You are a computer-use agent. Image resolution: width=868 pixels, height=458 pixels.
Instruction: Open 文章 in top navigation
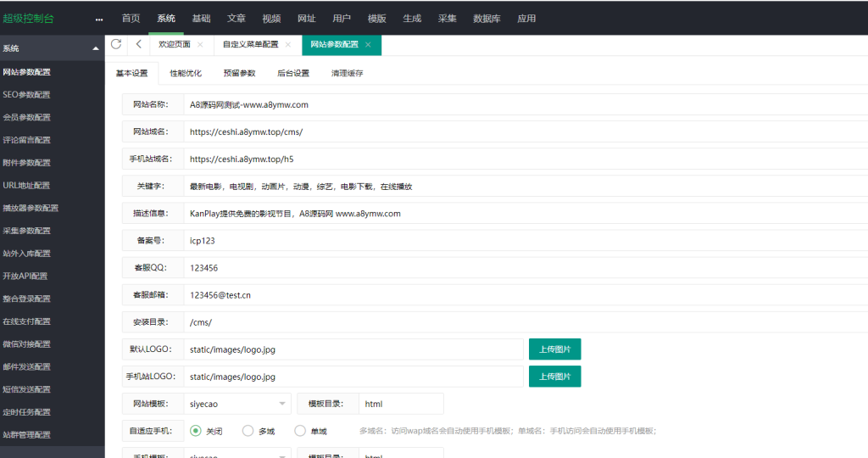pos(236,19)
